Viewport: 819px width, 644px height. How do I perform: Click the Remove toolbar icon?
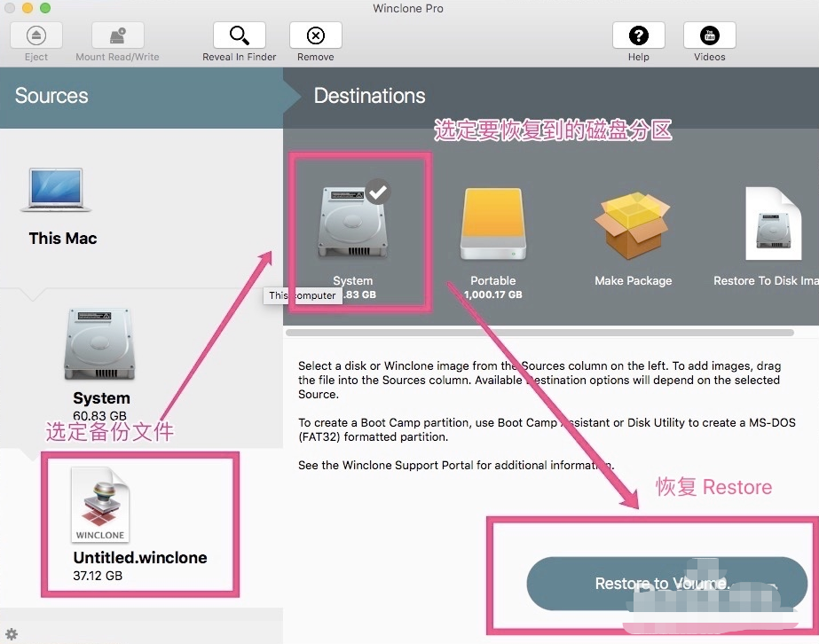tap(316, 35)
